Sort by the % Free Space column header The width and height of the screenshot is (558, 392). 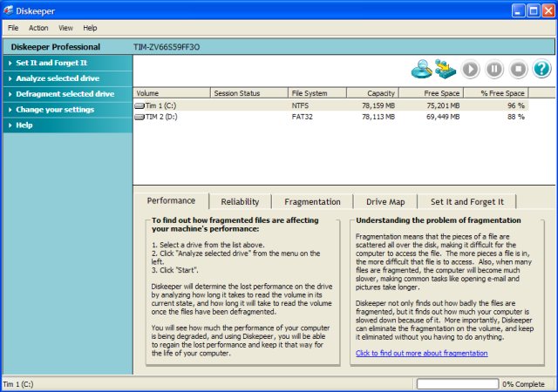click(x=496, y=93)
